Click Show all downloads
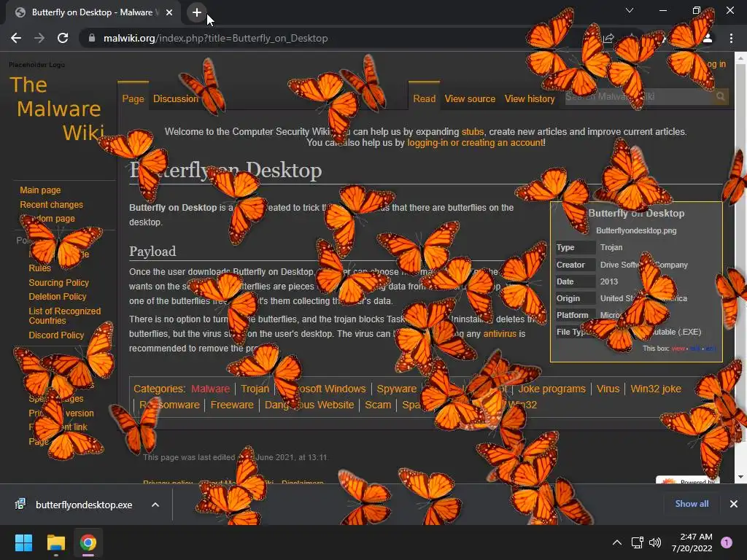This screenshot has width=747, height=560. point(692,503)
